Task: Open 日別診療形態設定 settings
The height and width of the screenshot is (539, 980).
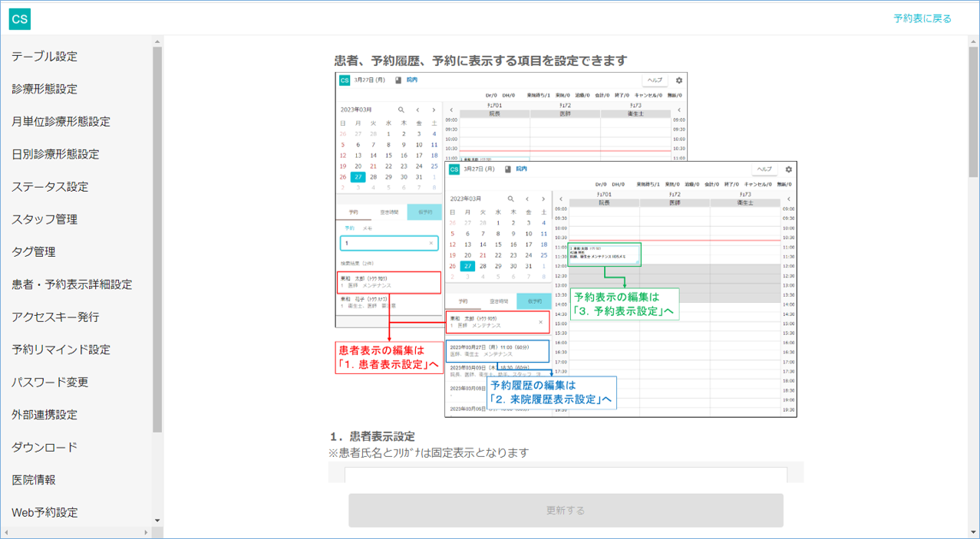Action: pos(55,154)
